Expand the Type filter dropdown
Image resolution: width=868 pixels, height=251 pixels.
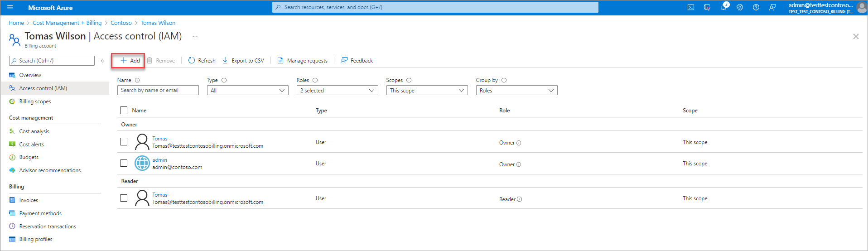247,91
